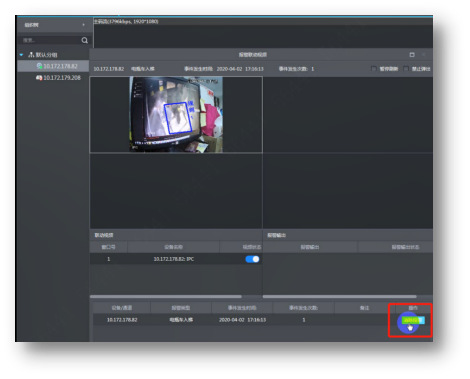
Task: Click the 10.172.178.82 cell in the bottom alarm table
Action: [122, 320]
